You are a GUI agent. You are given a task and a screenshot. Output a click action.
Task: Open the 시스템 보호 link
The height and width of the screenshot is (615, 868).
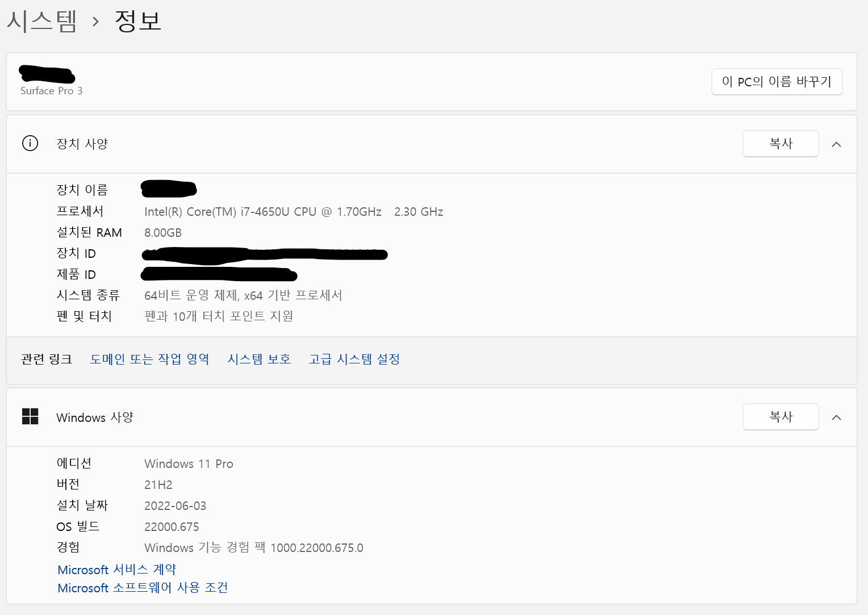click(x=259, y=359)
